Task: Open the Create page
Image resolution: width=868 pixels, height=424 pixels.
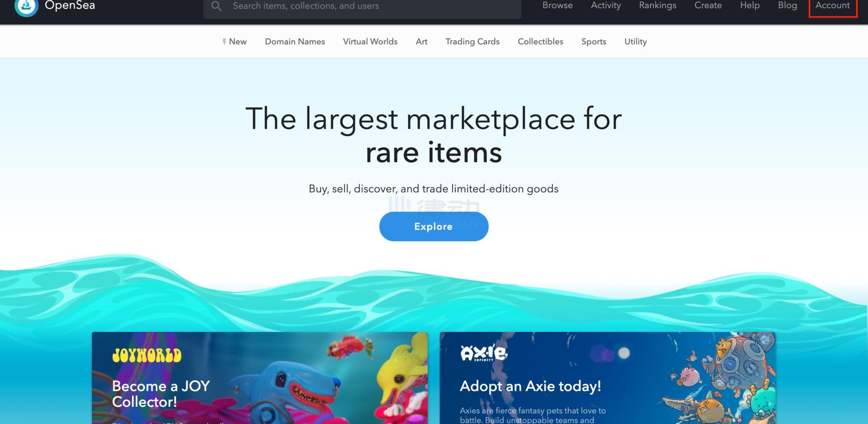Action: point(708,5)
